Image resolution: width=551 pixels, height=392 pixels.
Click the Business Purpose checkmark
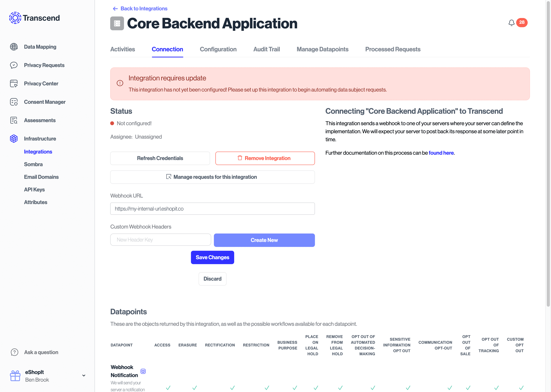295,388
